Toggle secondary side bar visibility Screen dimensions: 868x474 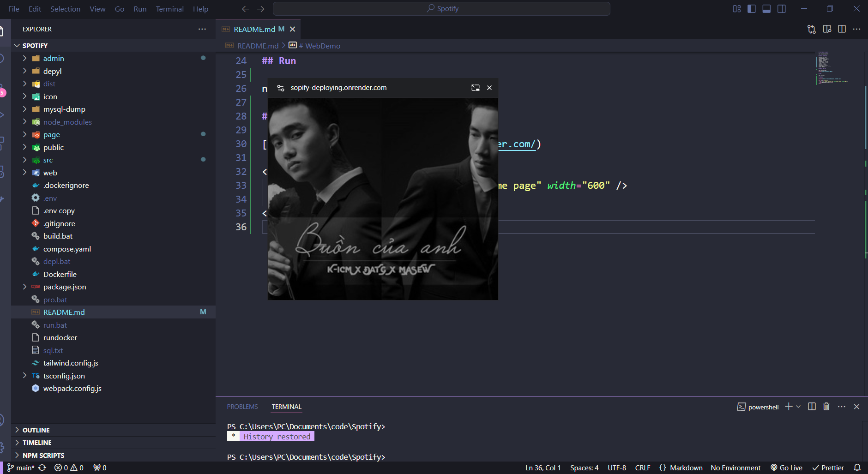pyautogui.click(x=781, y=9)
